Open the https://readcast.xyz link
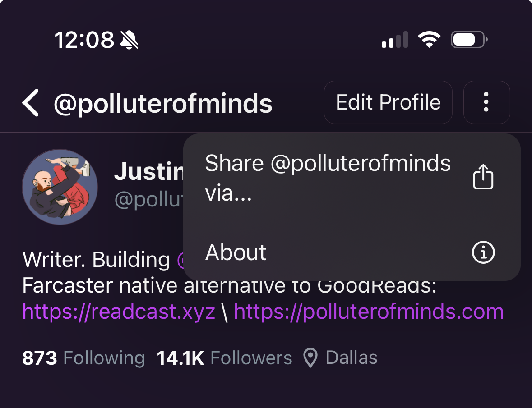The image size is (532, 408). click(x=119, y=312)
